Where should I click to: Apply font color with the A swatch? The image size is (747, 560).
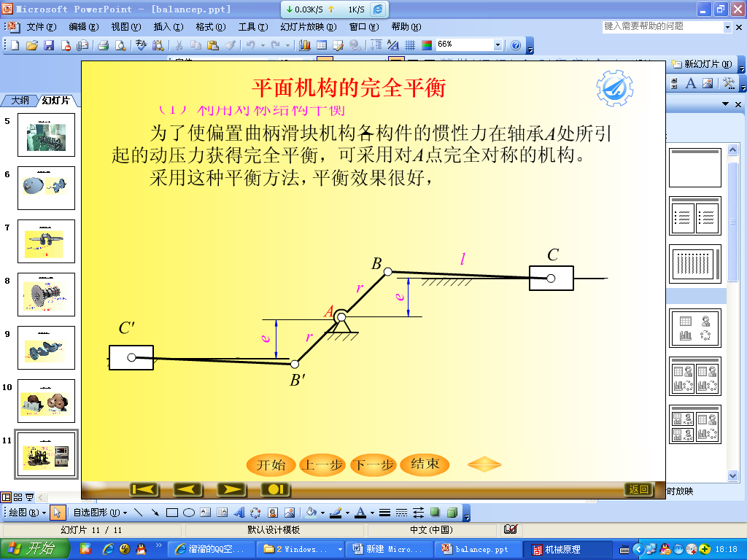(360, 513)
